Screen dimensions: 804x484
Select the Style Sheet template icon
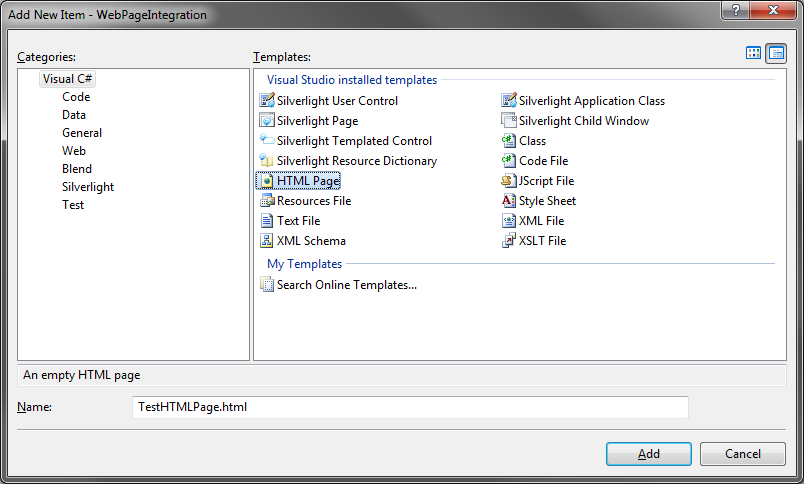coord(509,200)
